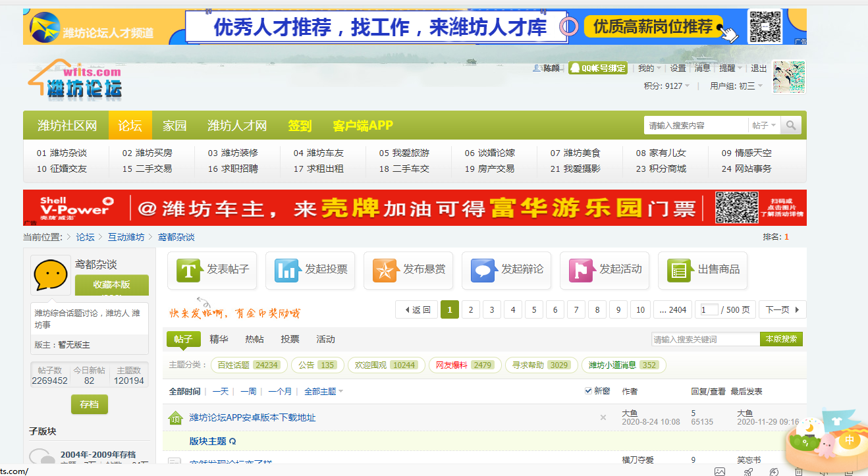Viewport: 868px width, 476px height.
Task: Go to page 5 in pagination
Action: pos(534,309)
